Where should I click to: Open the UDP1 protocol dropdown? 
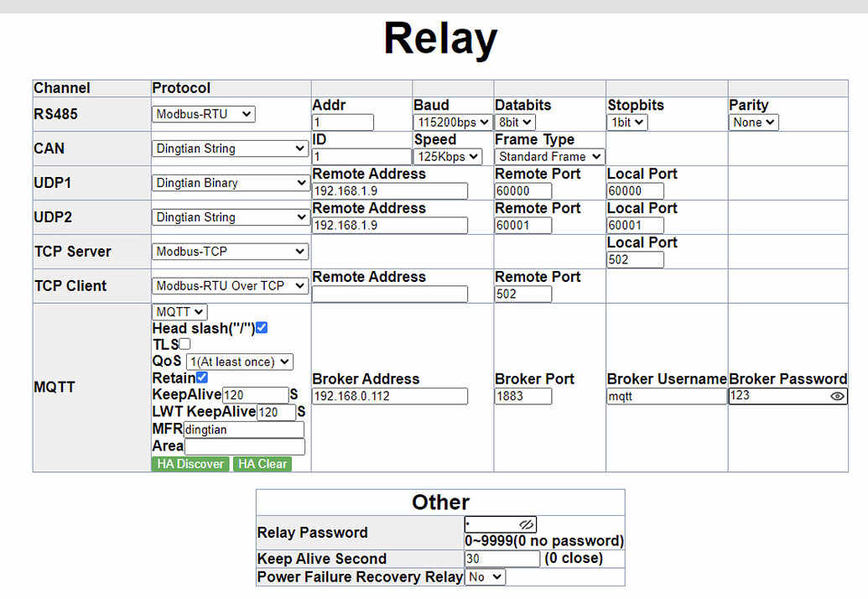(230, 183)
